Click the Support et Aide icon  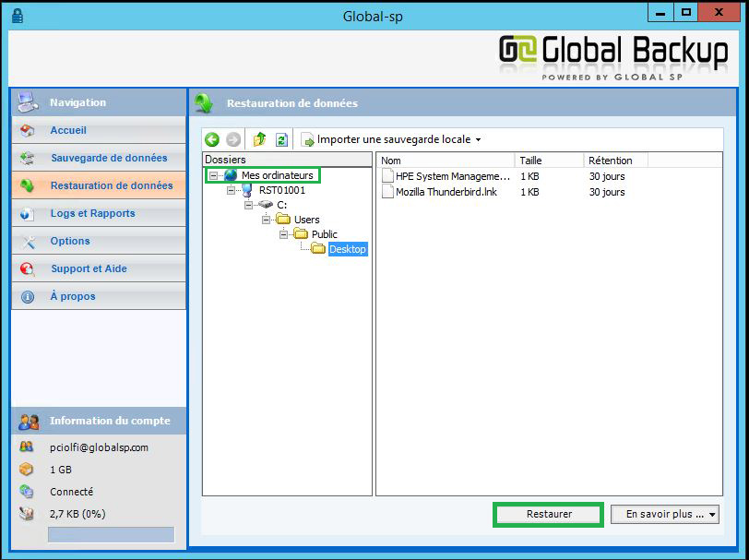click(28, 269)
